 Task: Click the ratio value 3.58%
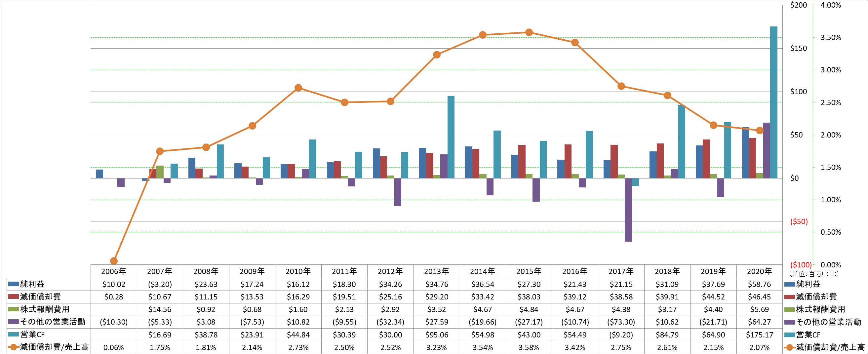tap(529, 347)
